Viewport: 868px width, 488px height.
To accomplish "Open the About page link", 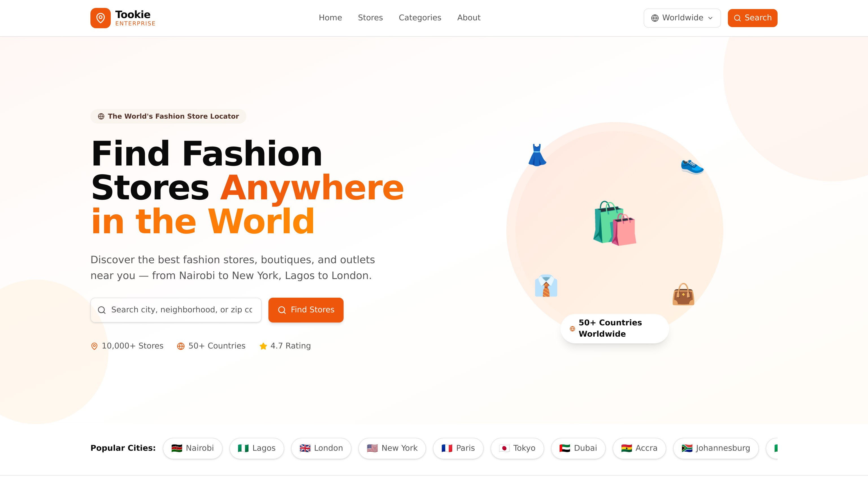I will (468, 18).
